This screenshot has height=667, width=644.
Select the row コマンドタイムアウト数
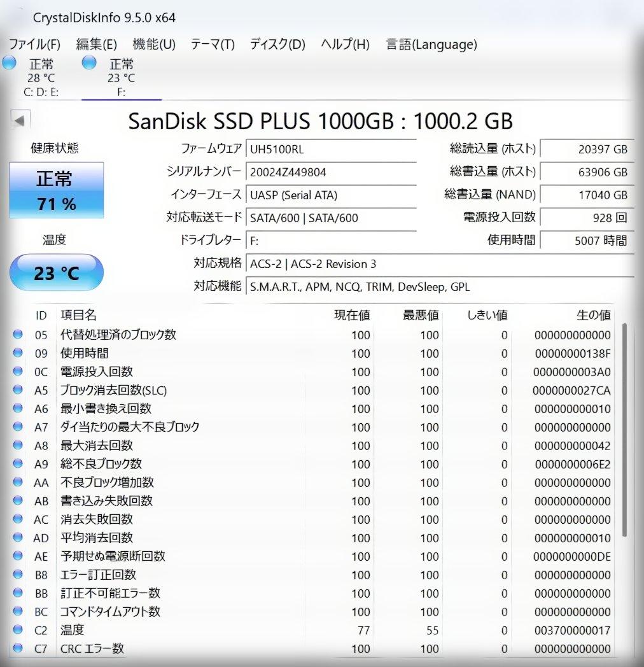tap(312, 612)
